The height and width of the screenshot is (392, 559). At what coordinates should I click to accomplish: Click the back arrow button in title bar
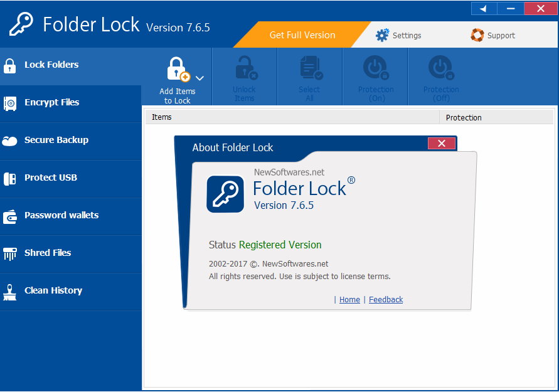tap(484, 9)
